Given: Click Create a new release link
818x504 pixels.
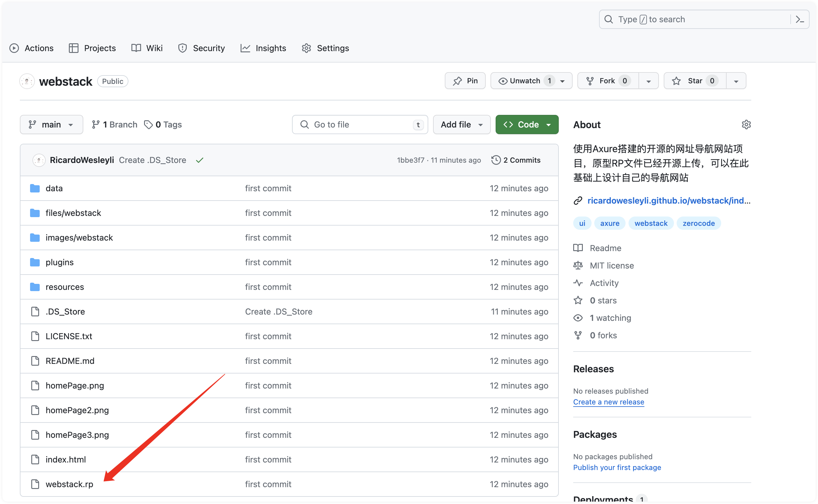Looking at the screenshot, I should (609, 402).
